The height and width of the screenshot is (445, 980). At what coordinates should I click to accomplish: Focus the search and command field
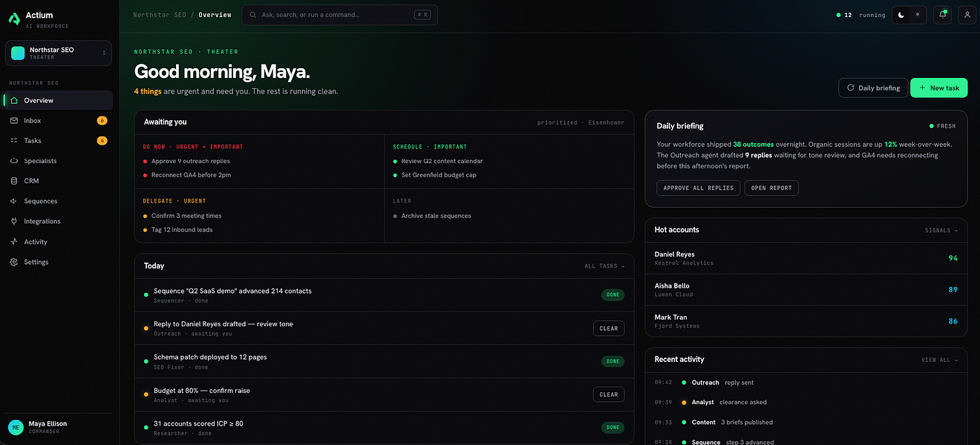tap(340, 15)
